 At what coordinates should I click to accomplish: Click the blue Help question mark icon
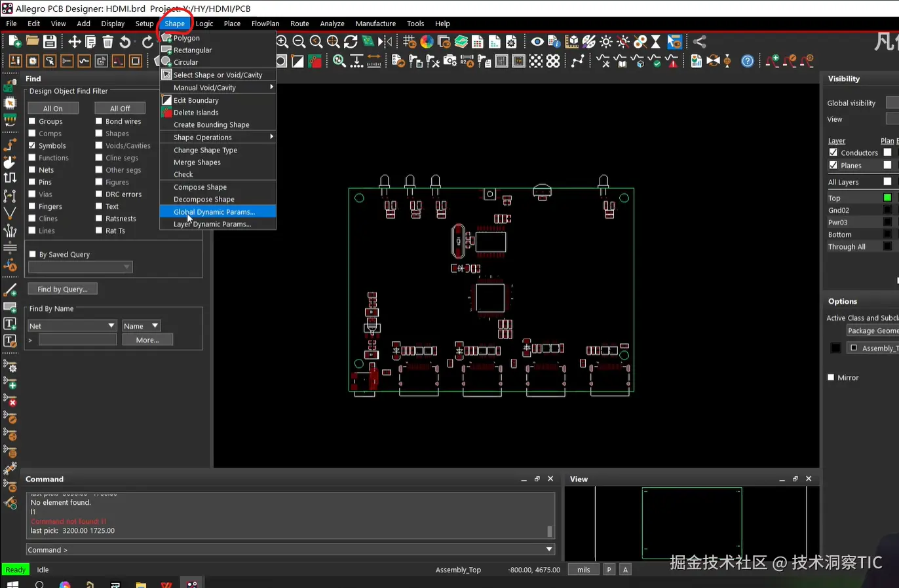coord(747,61)
